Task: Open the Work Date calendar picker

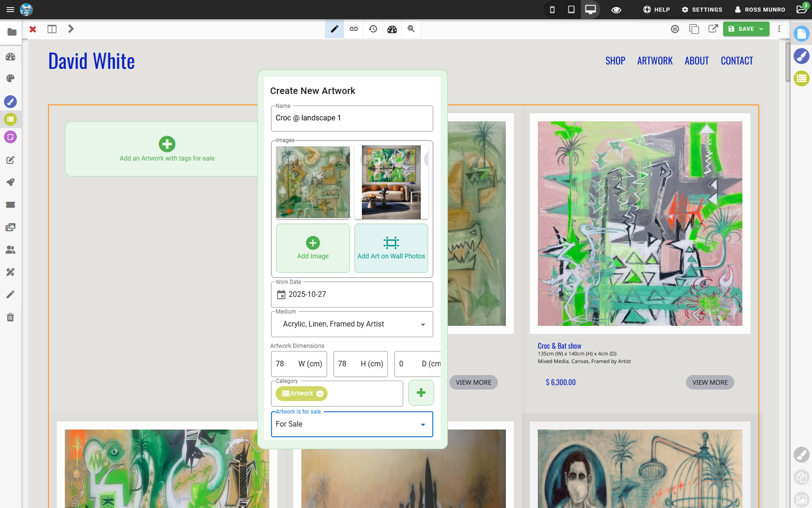Action: (281, 294)
